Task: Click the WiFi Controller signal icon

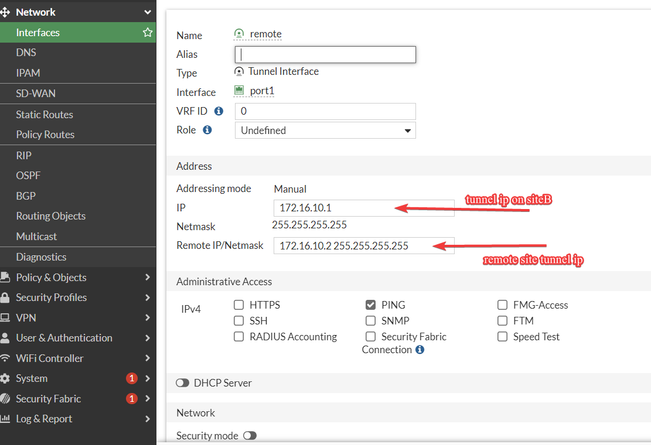Action: click(5, 358)
